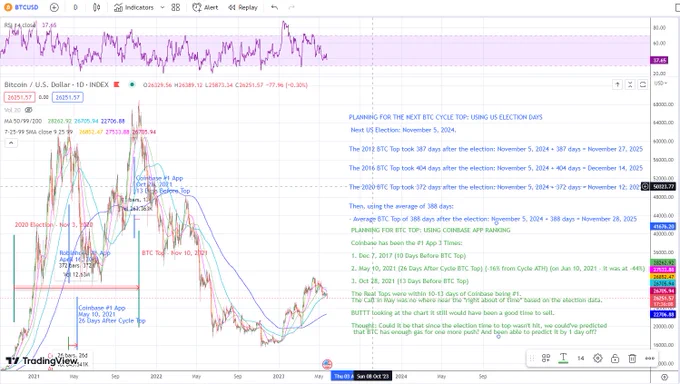Open drawing templates in floating toolbar
Image resolution: width=680 pixels, height=384 pixels.
[x=546, y=358]
